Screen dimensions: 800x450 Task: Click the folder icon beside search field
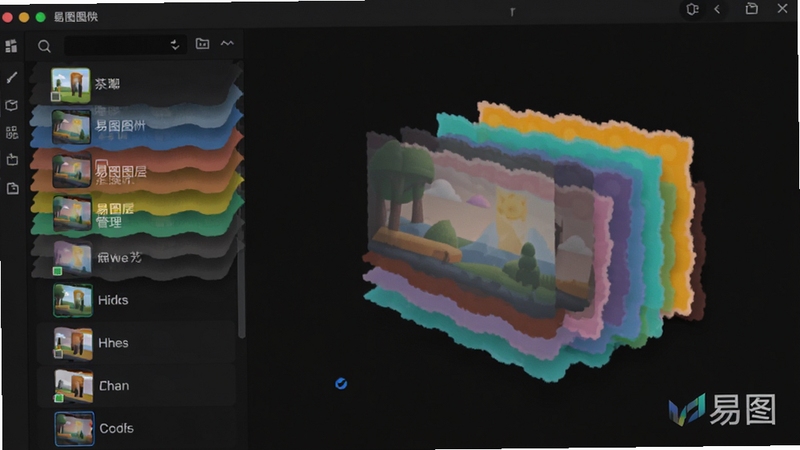203,44
